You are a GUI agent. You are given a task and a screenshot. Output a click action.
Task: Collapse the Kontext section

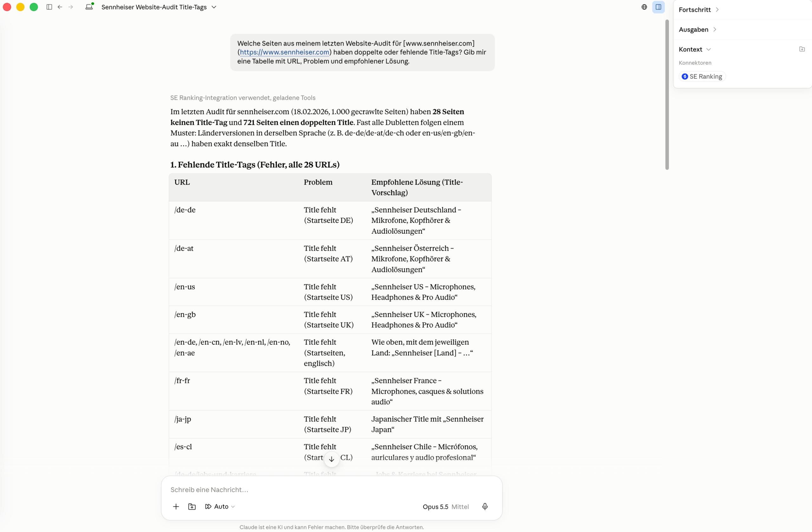click(x=695, y=49)
